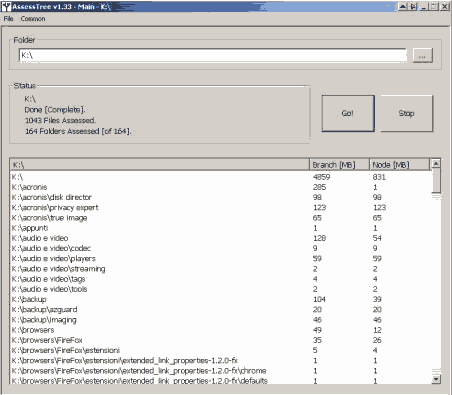This screenshot has width=452, height=395.
Task: Click the list scroll up arrow
Action: (x=436, y=164)
